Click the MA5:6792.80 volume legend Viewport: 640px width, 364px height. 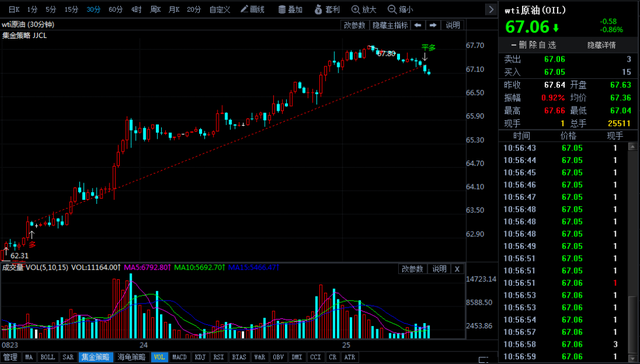pyautogui.click(x=146, y=268)
